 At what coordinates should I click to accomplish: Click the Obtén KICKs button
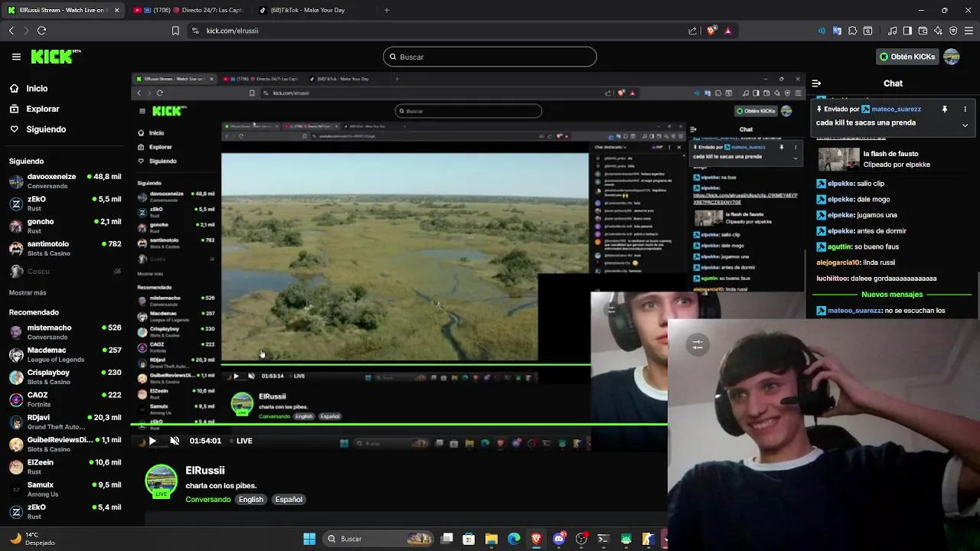point(907,57)
